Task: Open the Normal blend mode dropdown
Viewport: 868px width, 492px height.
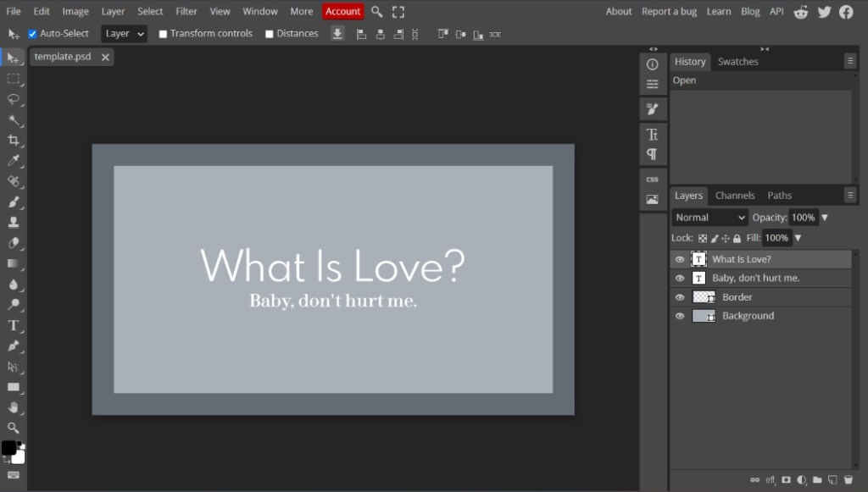Action: coord(709,218)
